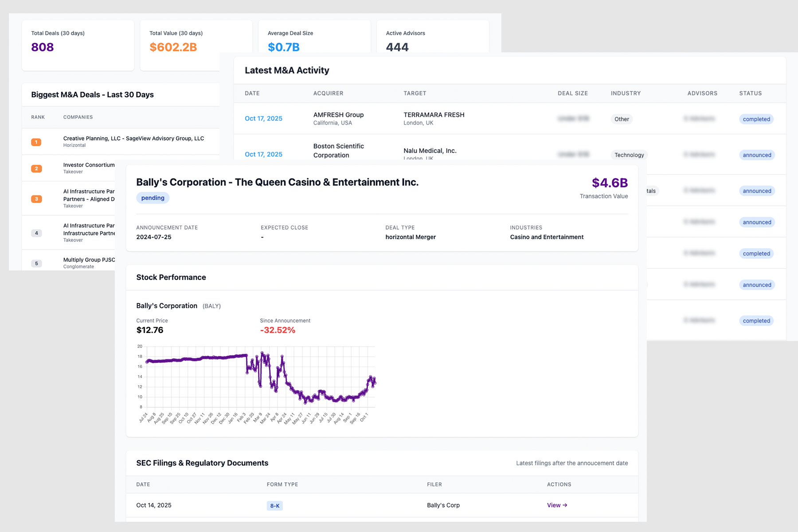798x532 pixels.
Task: Select the Technology industry tag
Action: [629, 155]
